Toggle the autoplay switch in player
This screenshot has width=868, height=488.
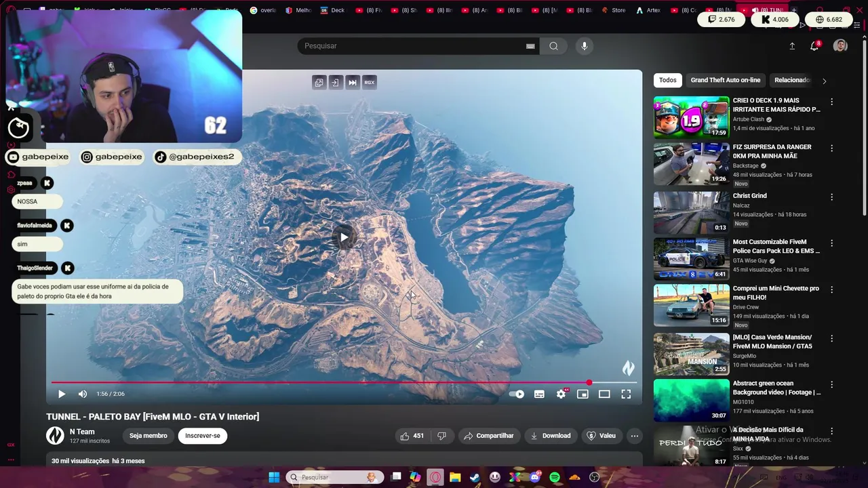pos(517,394)
